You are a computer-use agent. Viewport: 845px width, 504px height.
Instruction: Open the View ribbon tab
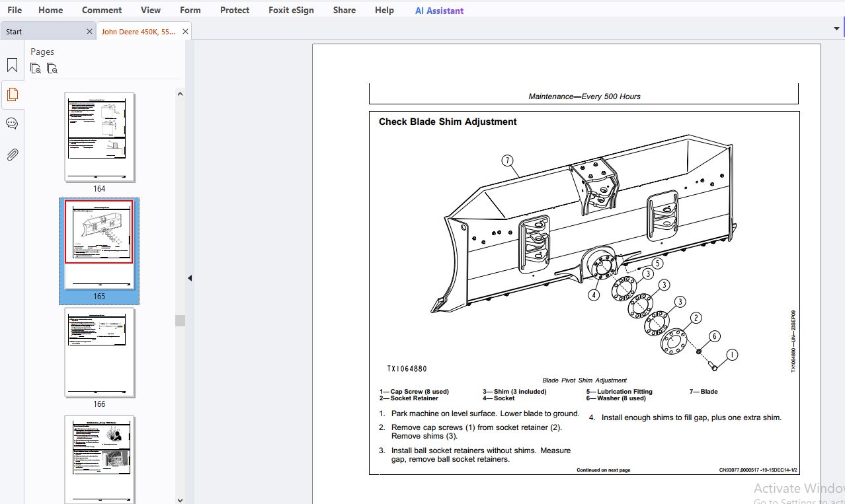pyautogui.click(x=151, y=10)
